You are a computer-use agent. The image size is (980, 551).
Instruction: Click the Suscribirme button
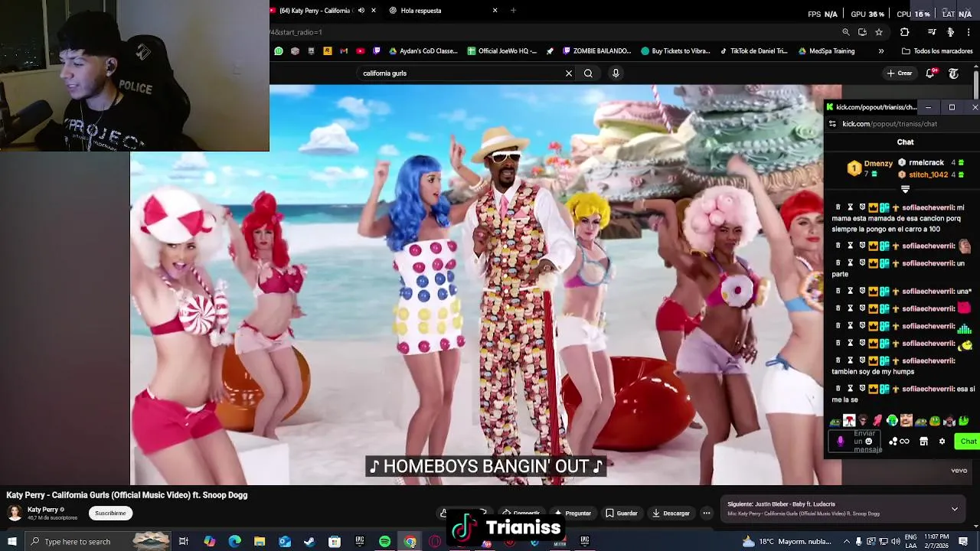click(110, 514)
